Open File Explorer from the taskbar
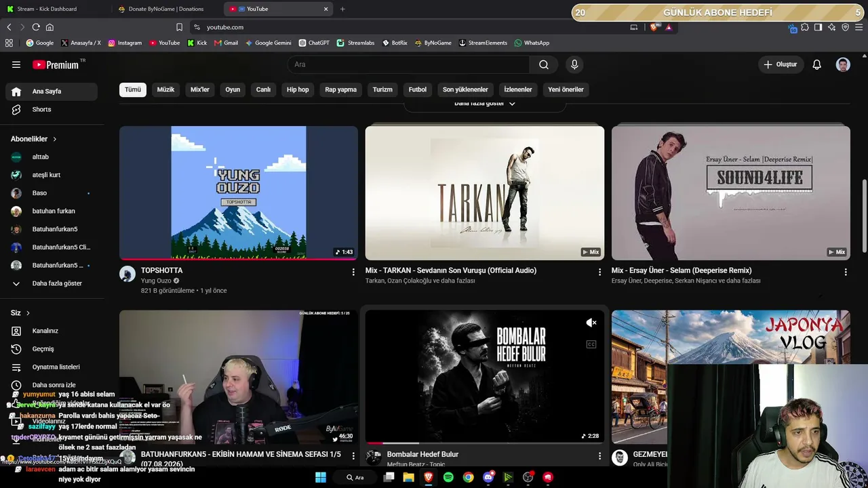 click(408, 477)
